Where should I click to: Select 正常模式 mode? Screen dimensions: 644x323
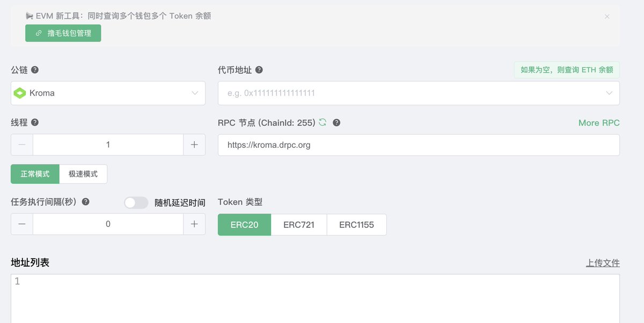(35, 174)
